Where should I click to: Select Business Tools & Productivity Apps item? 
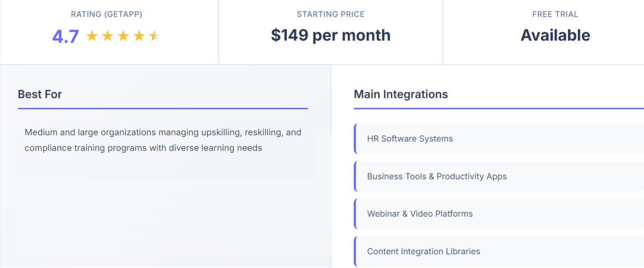pyautogui.click(x=499, y=176)
